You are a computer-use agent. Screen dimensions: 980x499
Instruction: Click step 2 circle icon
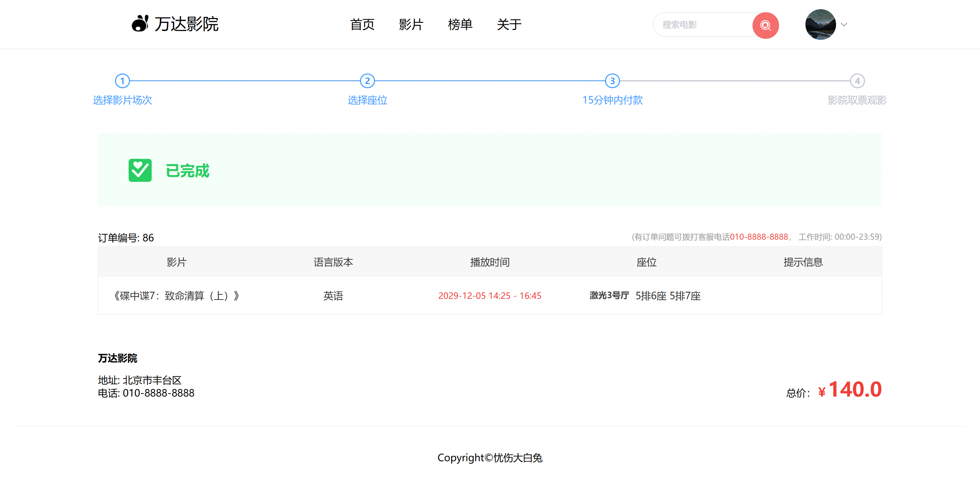[x=367, y=81]
